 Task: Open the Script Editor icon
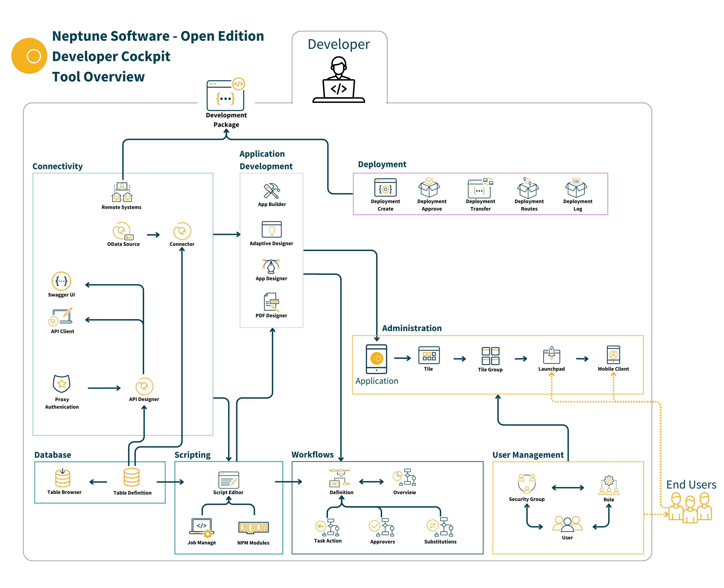coord(229,480)
